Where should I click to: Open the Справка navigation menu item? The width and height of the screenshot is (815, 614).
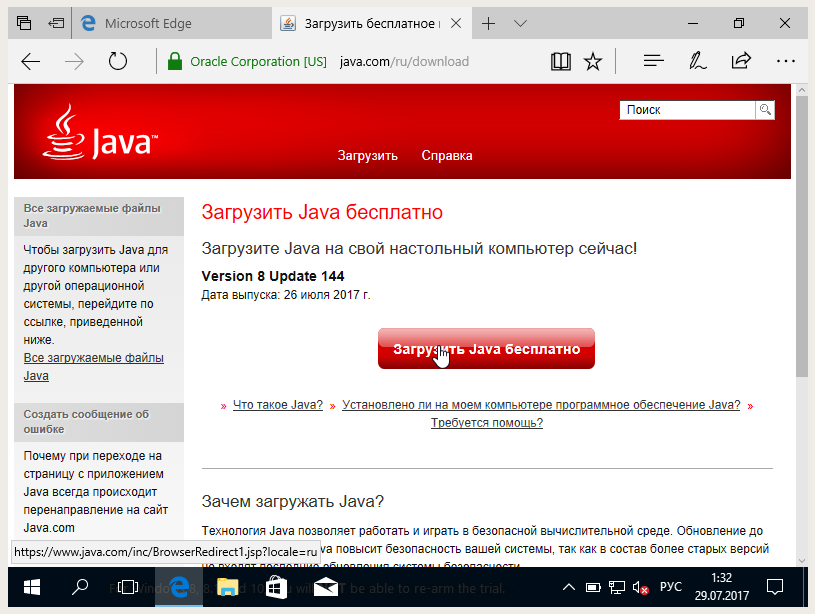coord(447,155)
